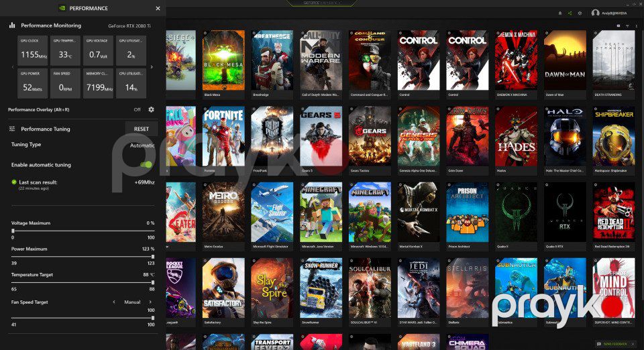Open GeForce Experience settings gear in header
Image resolution: width=644 pixels, height=350 pixels.
580,13
